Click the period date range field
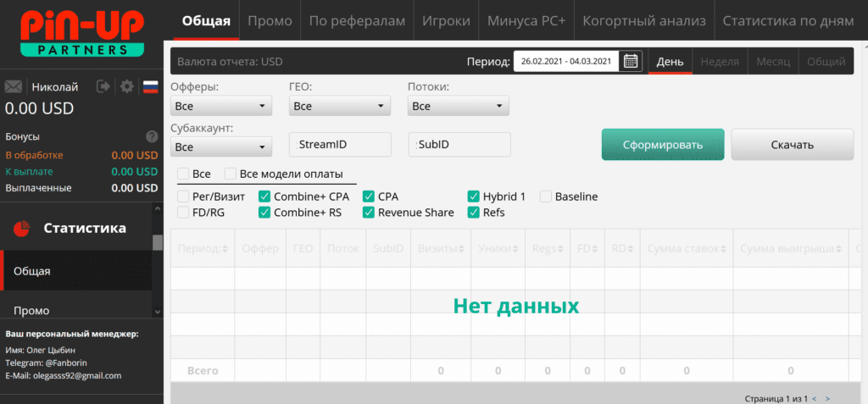Screen dimensions: 868x404 [568, 61]
